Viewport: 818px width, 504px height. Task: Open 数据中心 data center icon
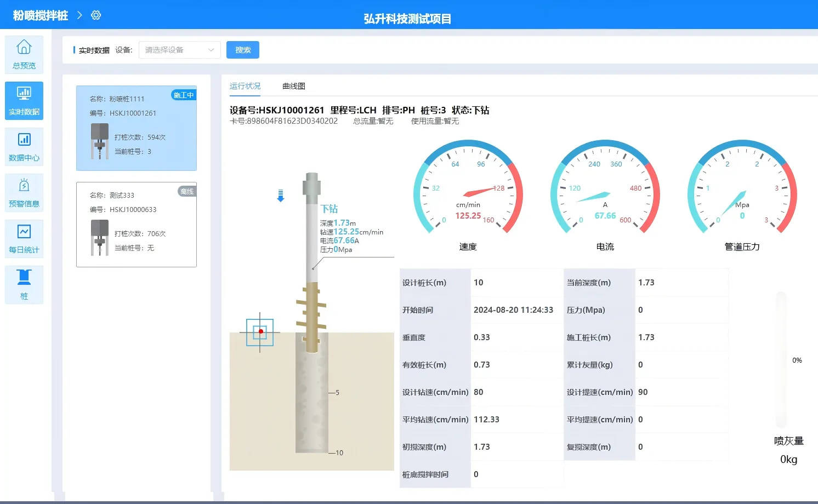click(24, 146)
